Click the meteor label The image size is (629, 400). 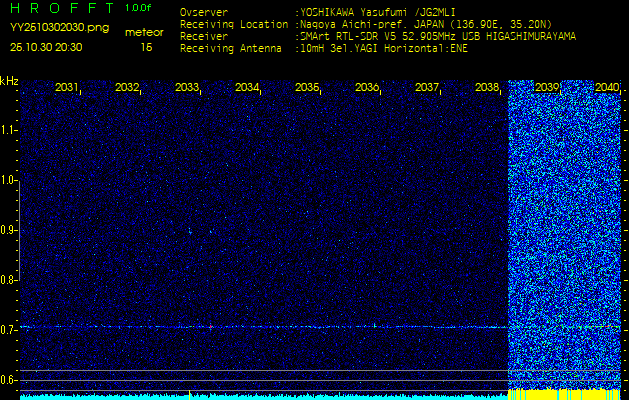[x=145, y=33]
